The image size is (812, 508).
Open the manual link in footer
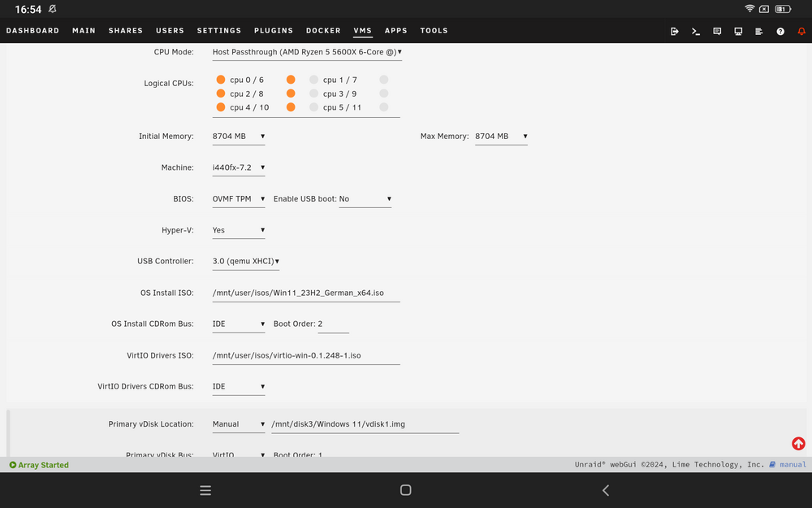[x=788, y=464]
